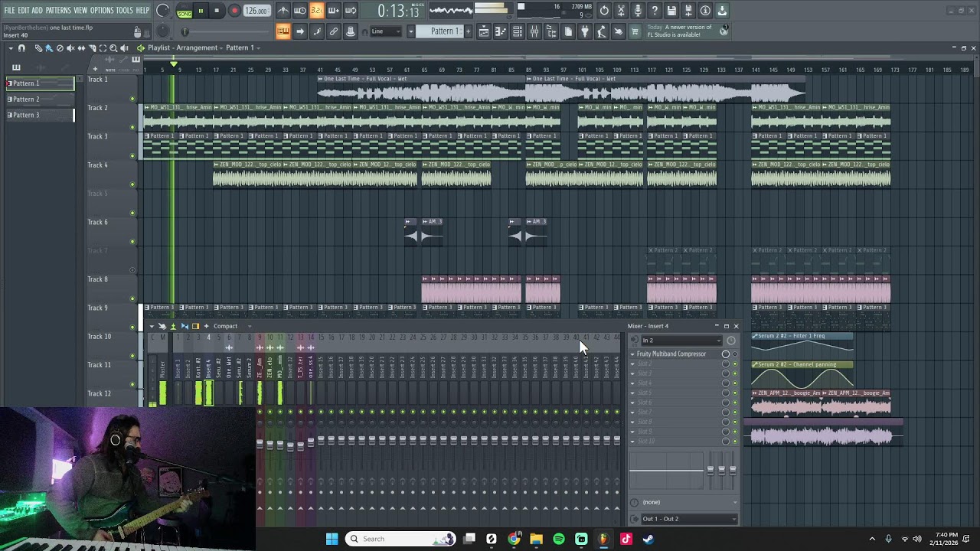Open Fruity Multiband Compressor slot menu arrow
Screen dimensions: 980x551
pos(632,354)
